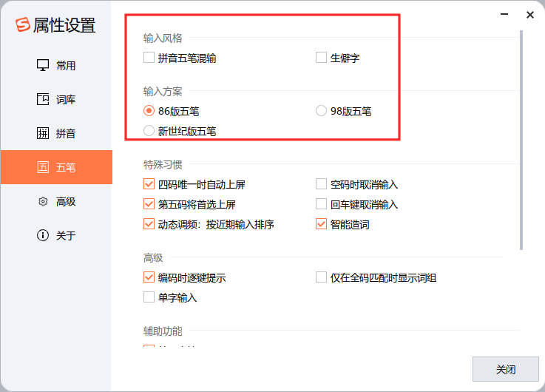Viewport: 545px width, 392px height.
Task: Click the Sogou logo icon beside 属性设置
Action: click(x=23, y=24)
